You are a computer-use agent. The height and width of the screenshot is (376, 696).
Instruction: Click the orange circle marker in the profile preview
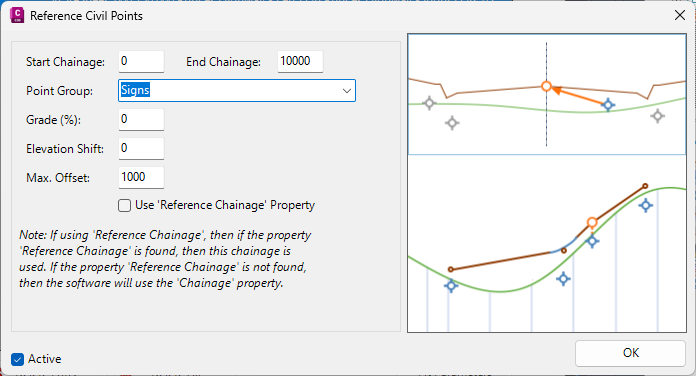(592, 222)
